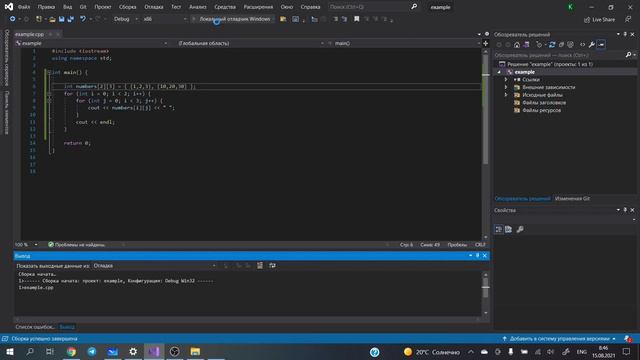Click the Navigate Backward toolbar icon

click(13, 19)
